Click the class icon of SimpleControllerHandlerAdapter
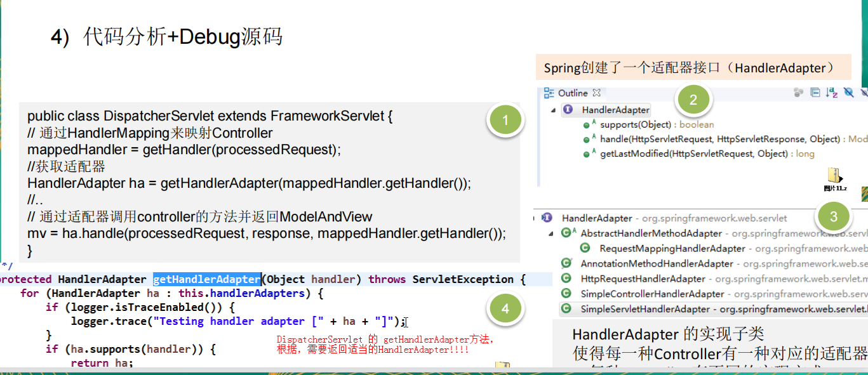This screenshot has width=868, height=375. pos(566,294)
